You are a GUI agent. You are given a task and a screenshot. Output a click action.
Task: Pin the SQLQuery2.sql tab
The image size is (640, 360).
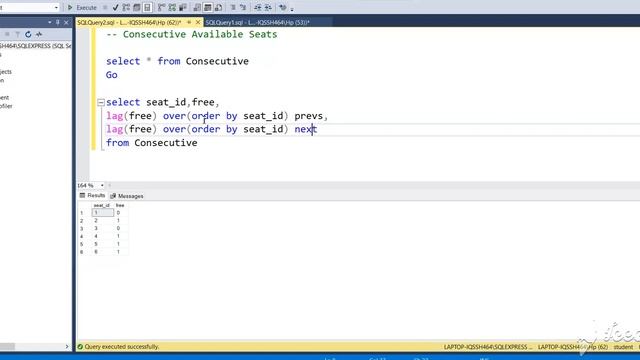189,22
